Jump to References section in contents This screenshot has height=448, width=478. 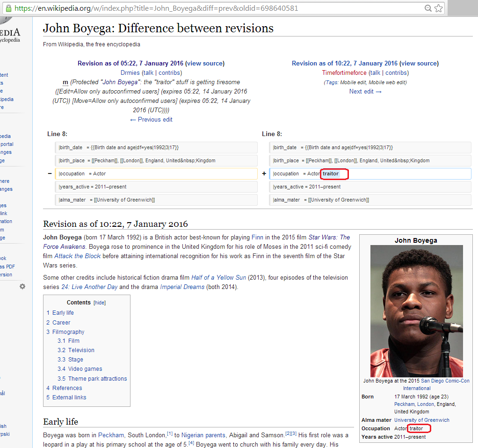[x=64, y=388]
